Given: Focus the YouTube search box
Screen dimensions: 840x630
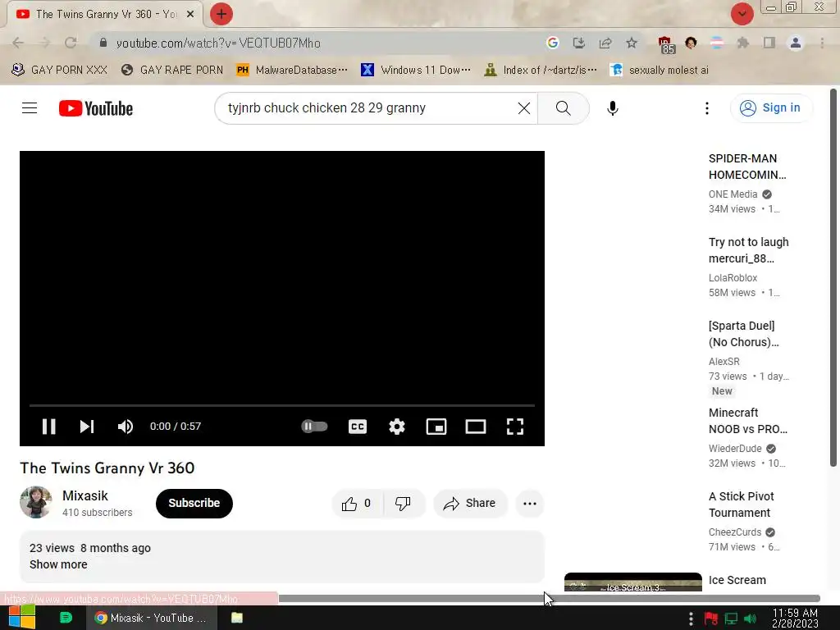Looking at the screenshot, I should pyautogui.click(x=370, y=108).
